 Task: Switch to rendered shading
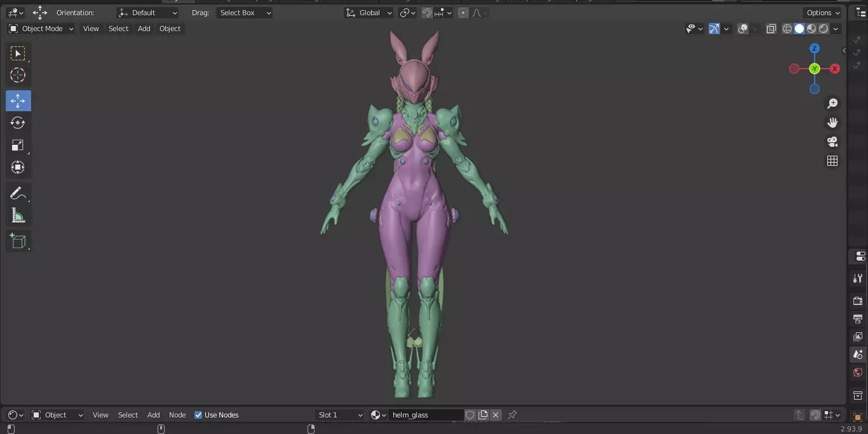(x=824, y=29)
